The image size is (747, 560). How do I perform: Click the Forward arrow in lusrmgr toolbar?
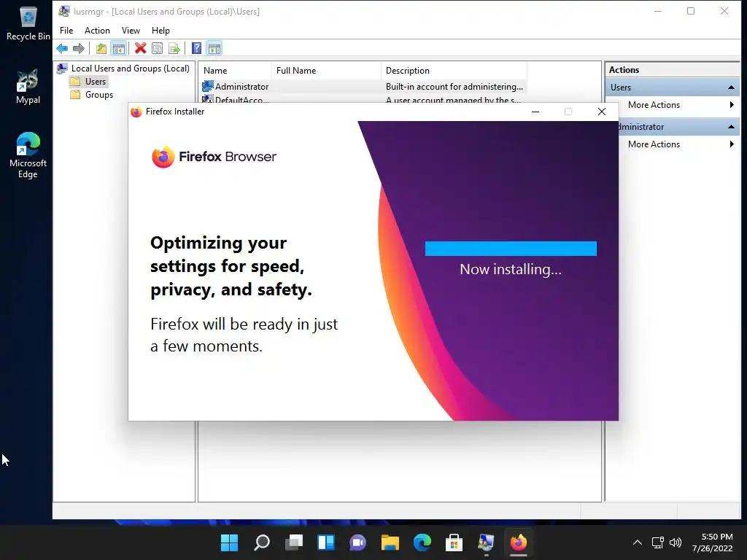[79, 48]
